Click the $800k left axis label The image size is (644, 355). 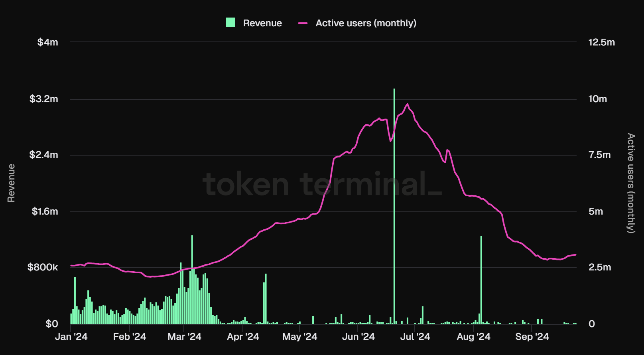(x=43, y=267)
